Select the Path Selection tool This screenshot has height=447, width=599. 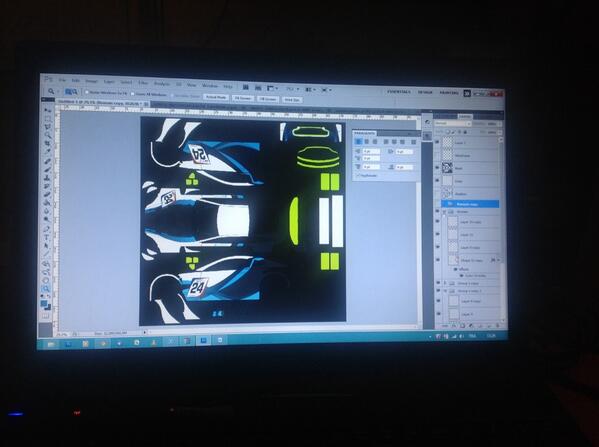(47, 246)
